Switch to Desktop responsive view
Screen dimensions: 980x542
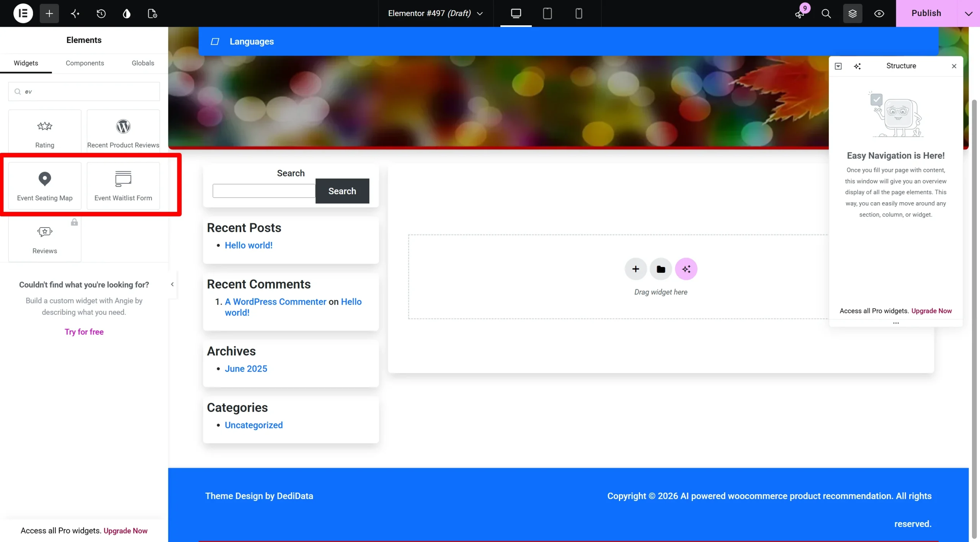[516, 13]
